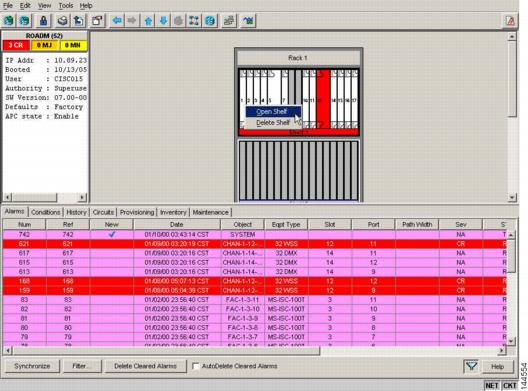This screenshot has height=391, width=528.
Task: Click the Synchronize button
Action: point(32,366)
